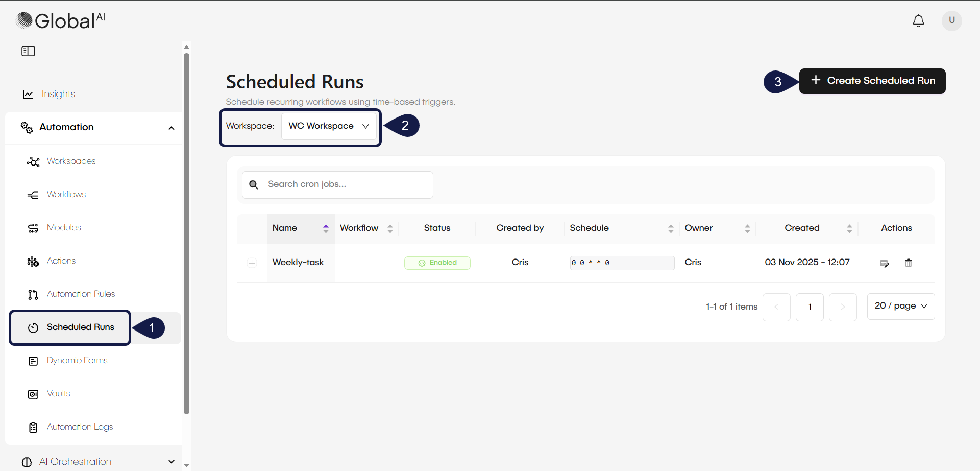The height and width of the screenshot is (471, 980).
Task: Collapse the sidebar using the panel icon
Action: [x=28, y=51]
